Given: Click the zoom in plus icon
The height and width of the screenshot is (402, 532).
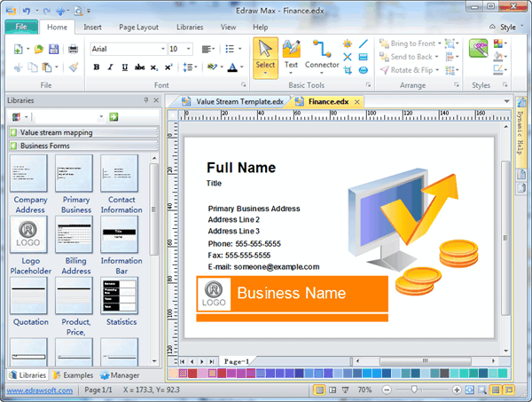Looking at the screenshot, I should click(x=458, y=390).
